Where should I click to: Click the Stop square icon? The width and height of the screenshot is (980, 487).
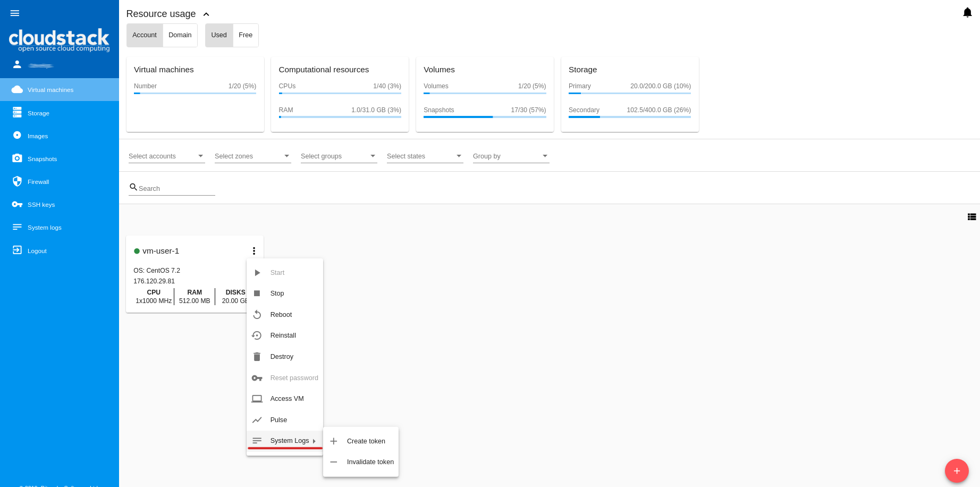coord(257,293)
